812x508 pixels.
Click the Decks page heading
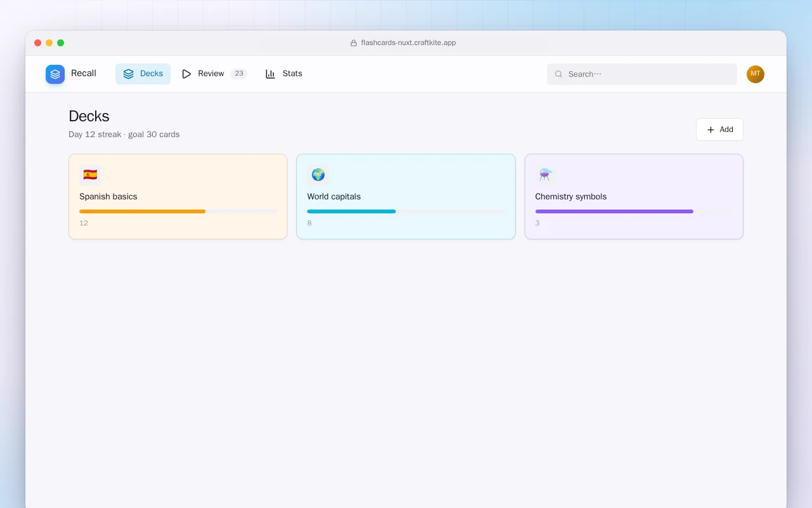pyautogui.click(x=89, y=116)
